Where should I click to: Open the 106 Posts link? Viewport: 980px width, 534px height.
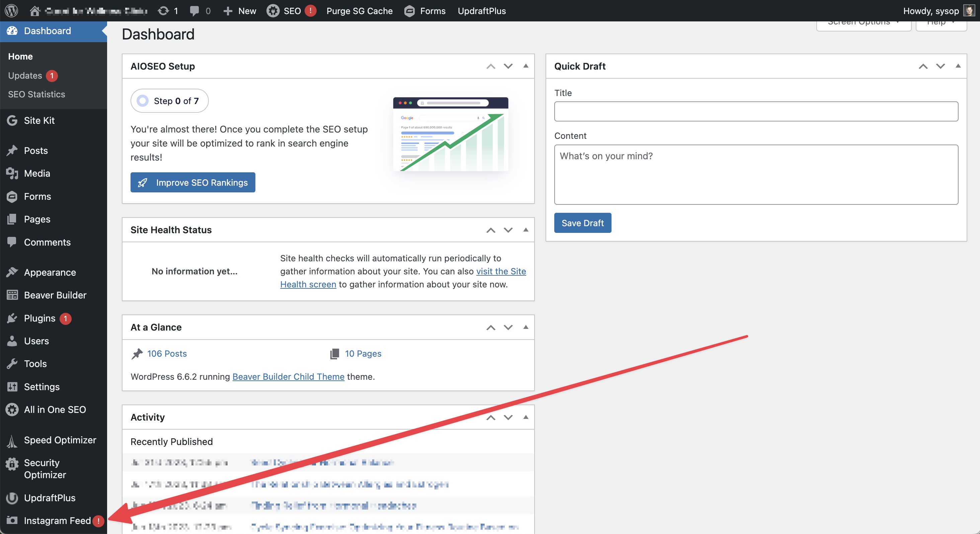167,353
